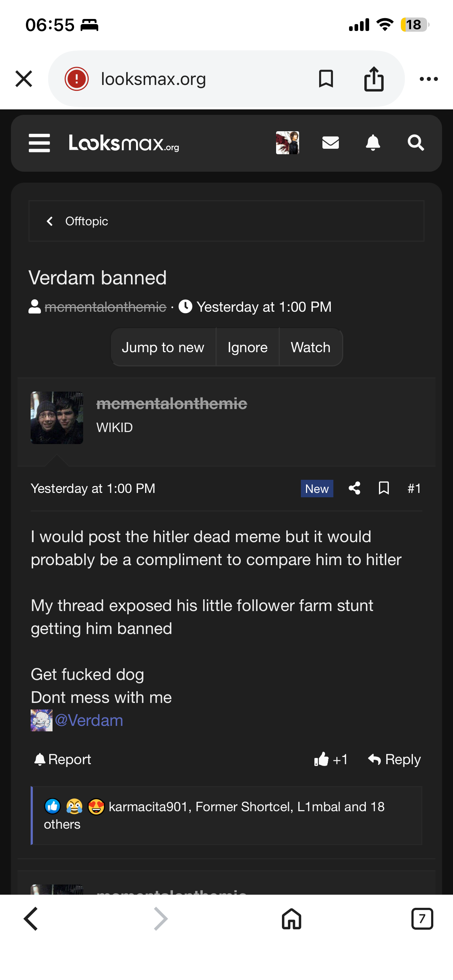Open browser three-dot more menu
The width and height of the screenshot is (453, 980).
coord(428,79)
